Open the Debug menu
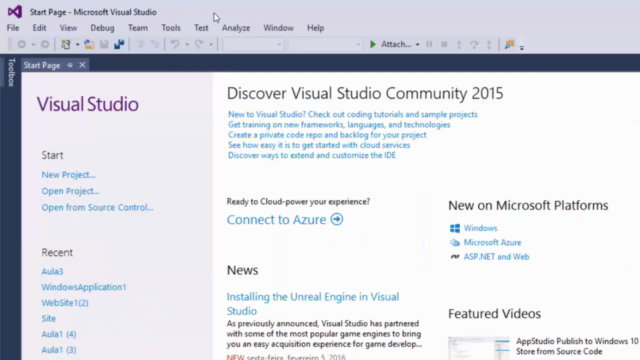This screenshot has height=360, width=640. coord(102,28)
